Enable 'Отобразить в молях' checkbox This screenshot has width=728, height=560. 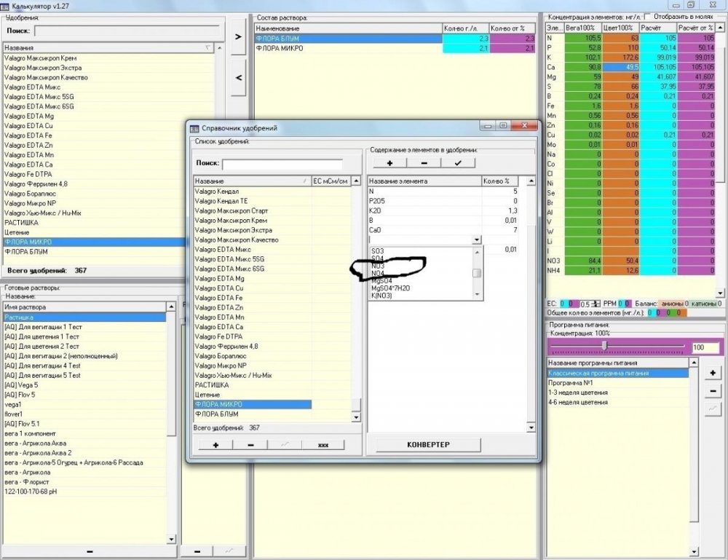648,16
